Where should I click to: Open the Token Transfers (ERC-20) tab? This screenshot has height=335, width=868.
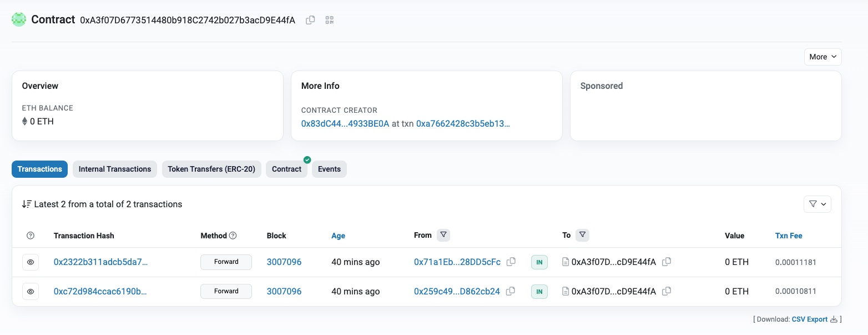click(211, 169)
